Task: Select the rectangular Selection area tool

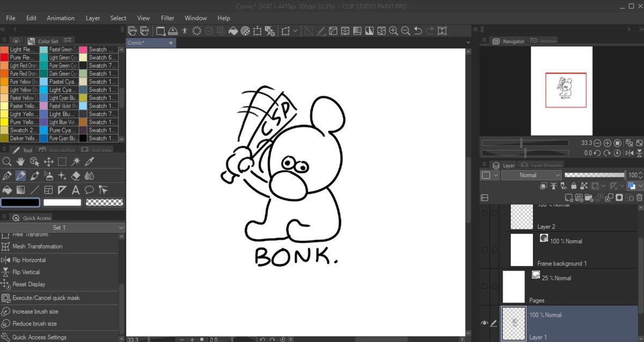Action: click(62, 162)
